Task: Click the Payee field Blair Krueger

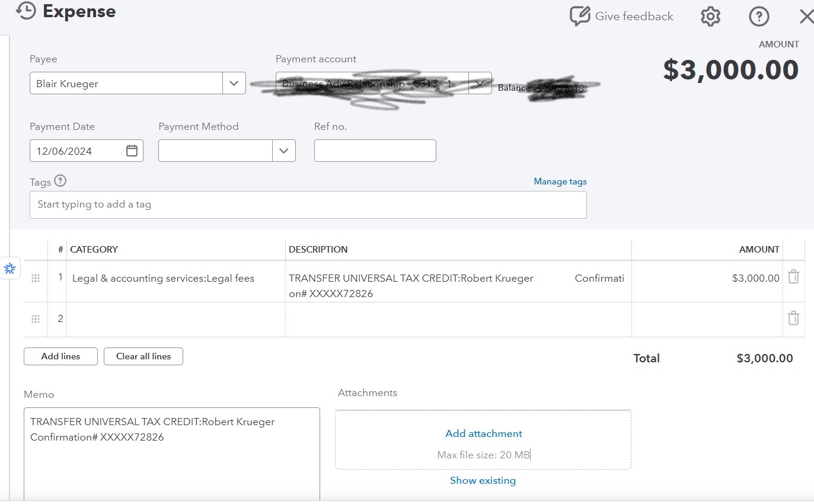Action: tap(126, 83)
